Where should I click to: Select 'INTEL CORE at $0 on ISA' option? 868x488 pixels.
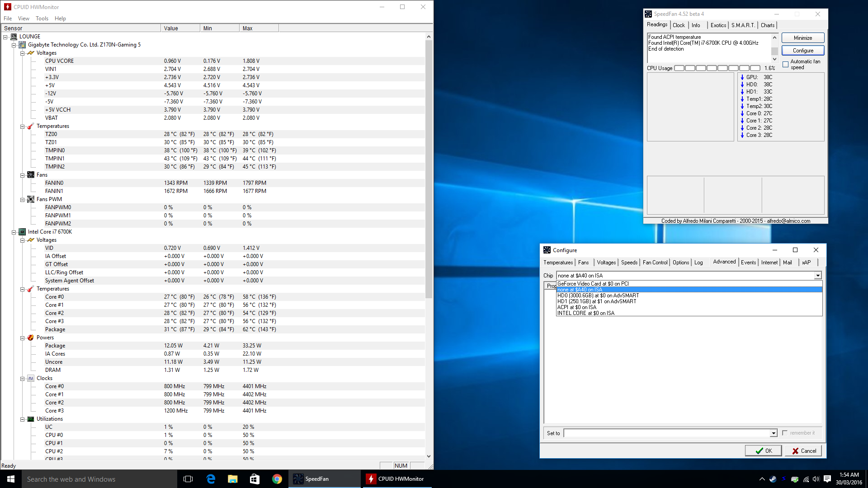pyautogui.click(x=689, y=313)
